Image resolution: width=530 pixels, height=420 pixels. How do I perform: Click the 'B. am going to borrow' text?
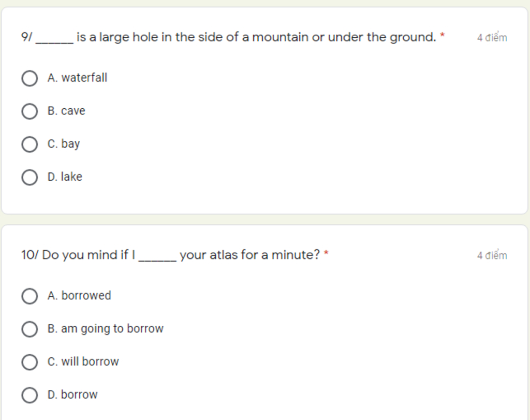[105, 329]
